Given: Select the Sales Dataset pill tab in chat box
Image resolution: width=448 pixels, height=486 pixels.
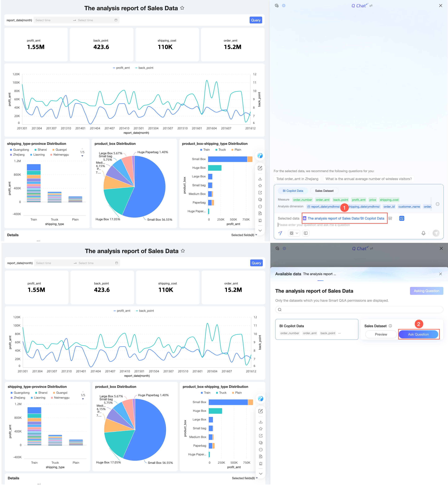Looking at the screenshot, I should coord(324,191).
